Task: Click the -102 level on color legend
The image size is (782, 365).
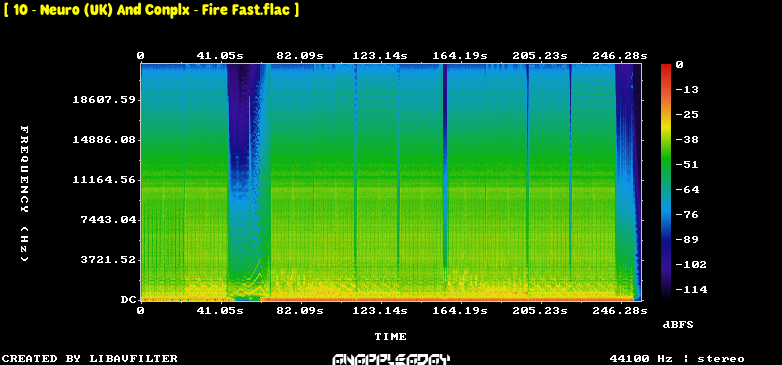Action: pos(691,264)
